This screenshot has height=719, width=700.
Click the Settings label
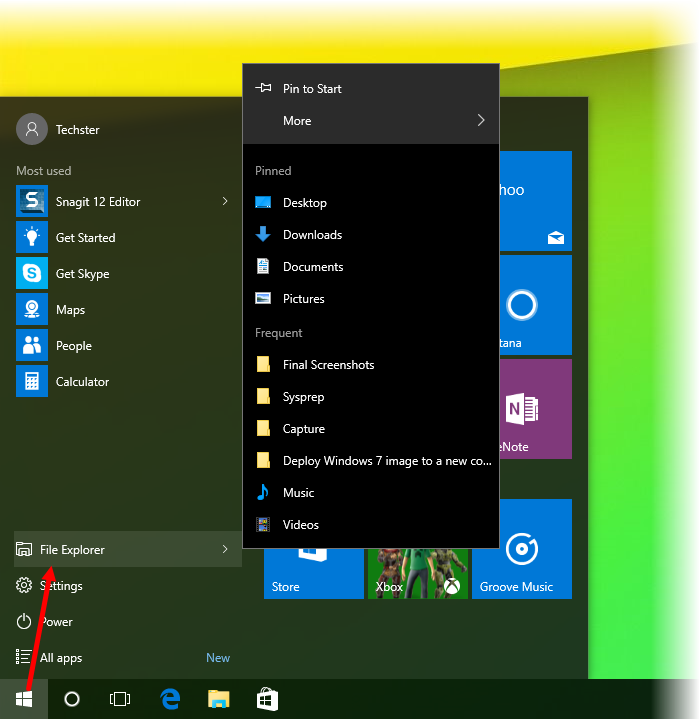(61, 586)
